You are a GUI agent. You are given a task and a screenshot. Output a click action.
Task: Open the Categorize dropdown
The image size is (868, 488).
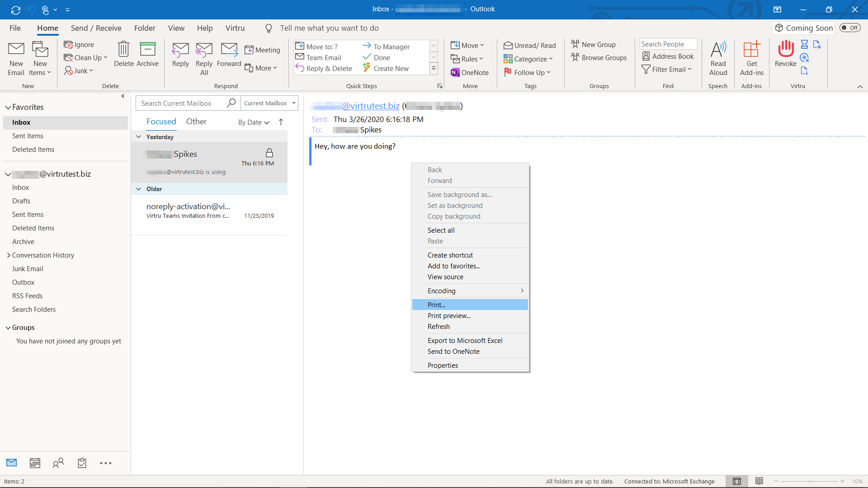pyautogui.click(x=528, y=59)
